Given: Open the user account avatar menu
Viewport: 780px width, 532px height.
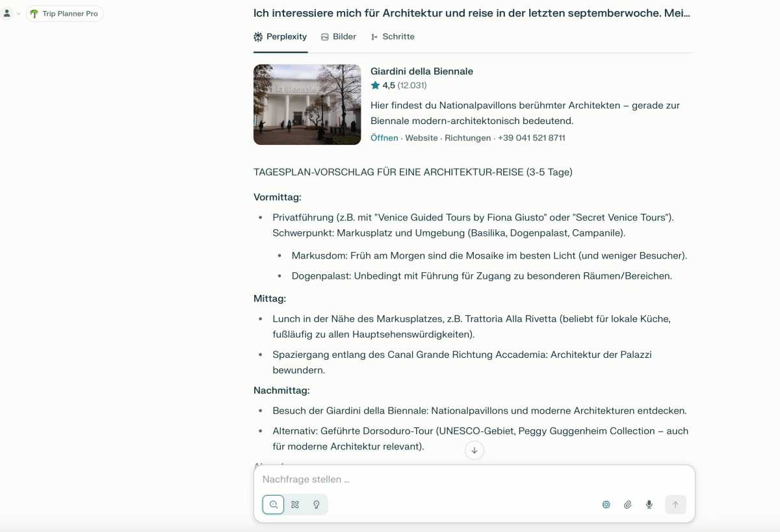Looking at the screenshot, I should 7,13.
